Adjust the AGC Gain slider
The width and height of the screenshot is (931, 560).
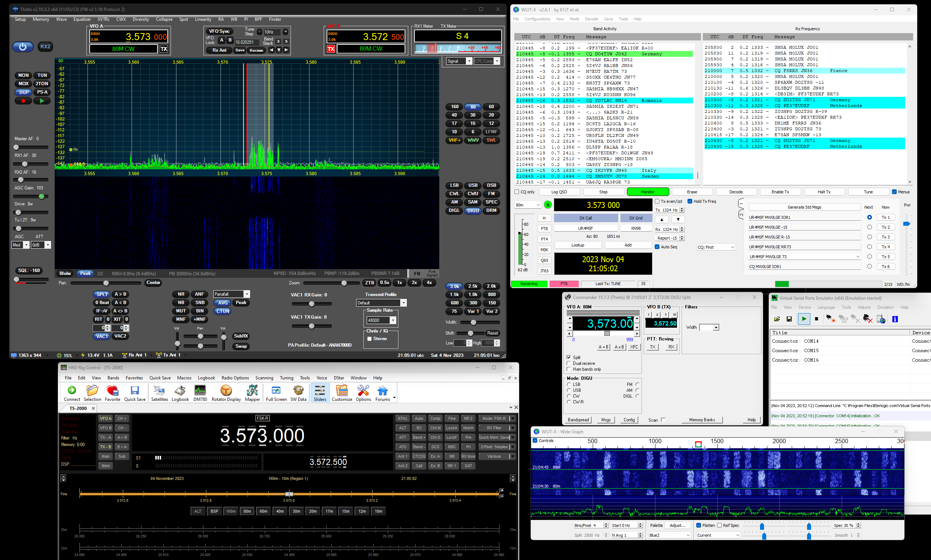coord(42,197)
